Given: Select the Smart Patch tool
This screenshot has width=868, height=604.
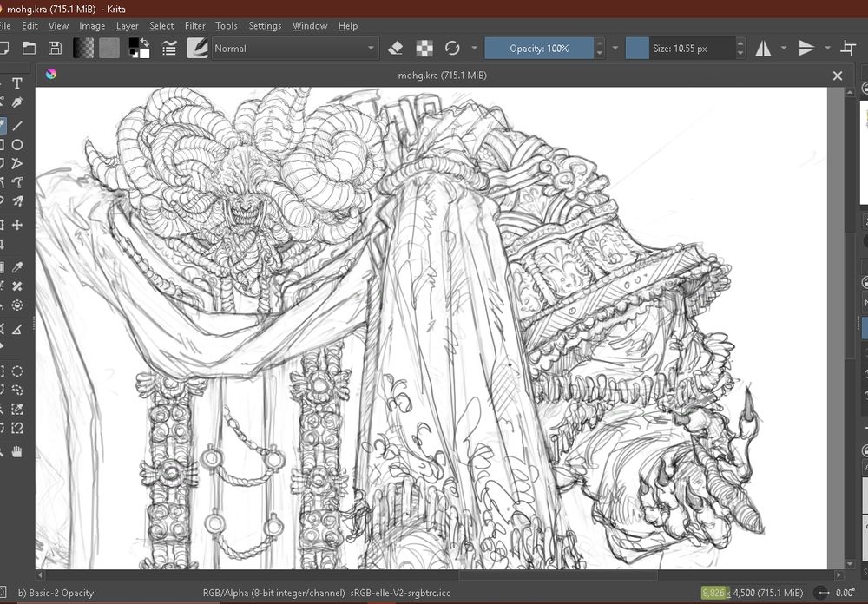Looking at the screenshot, I should (17, 286).
